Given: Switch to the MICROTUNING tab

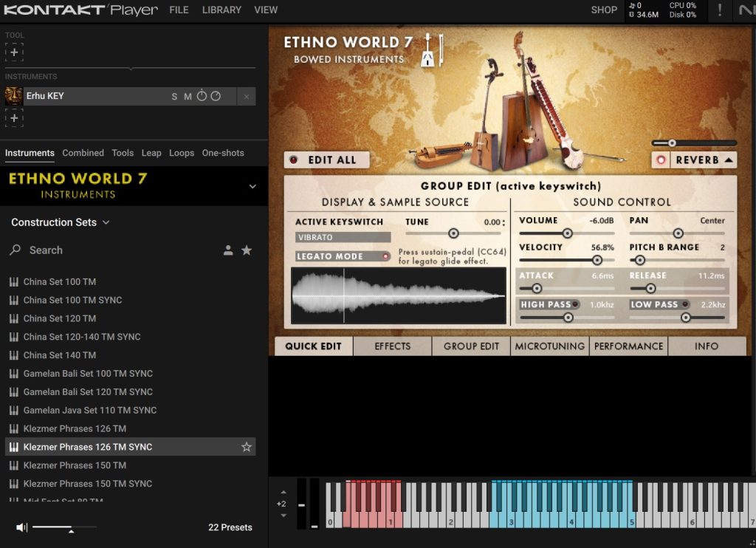Looking at the screenshot, I should point(549,346).
